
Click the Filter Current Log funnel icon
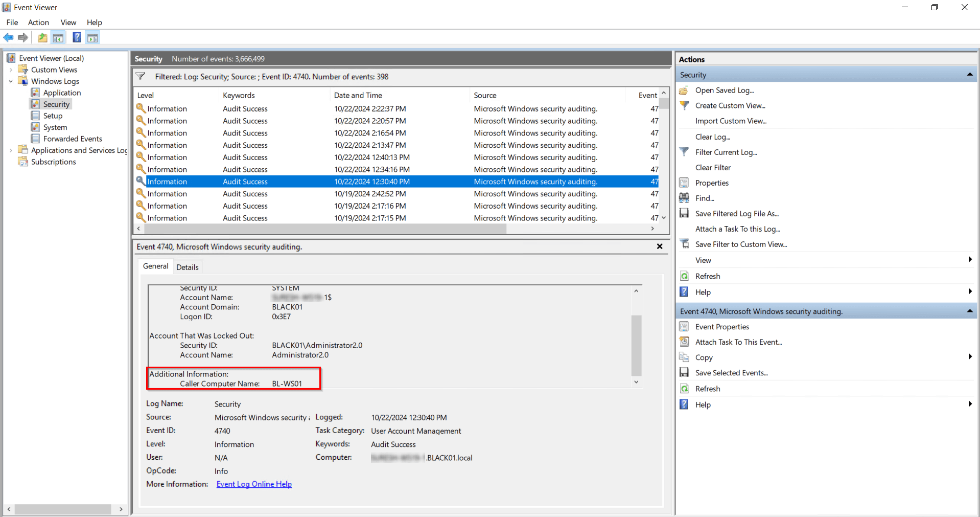(x=684, y=152)
